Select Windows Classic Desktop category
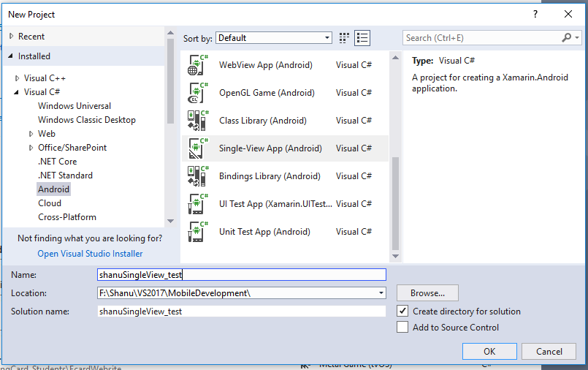 (x=87, y=120)
